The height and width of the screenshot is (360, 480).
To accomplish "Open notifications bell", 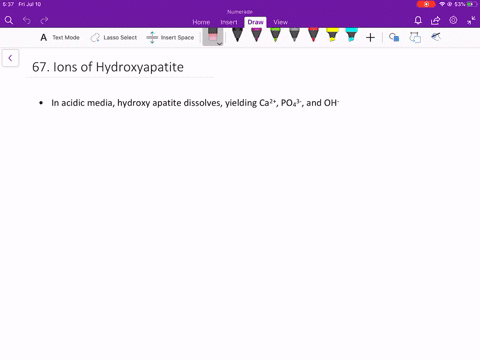I will [x=418, y=20].
